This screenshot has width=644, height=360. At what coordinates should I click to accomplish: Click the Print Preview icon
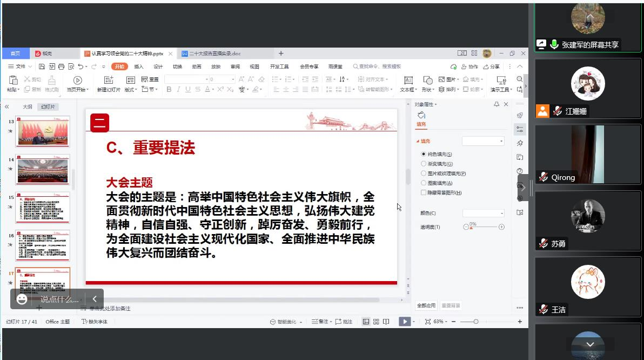click(71, 66)
